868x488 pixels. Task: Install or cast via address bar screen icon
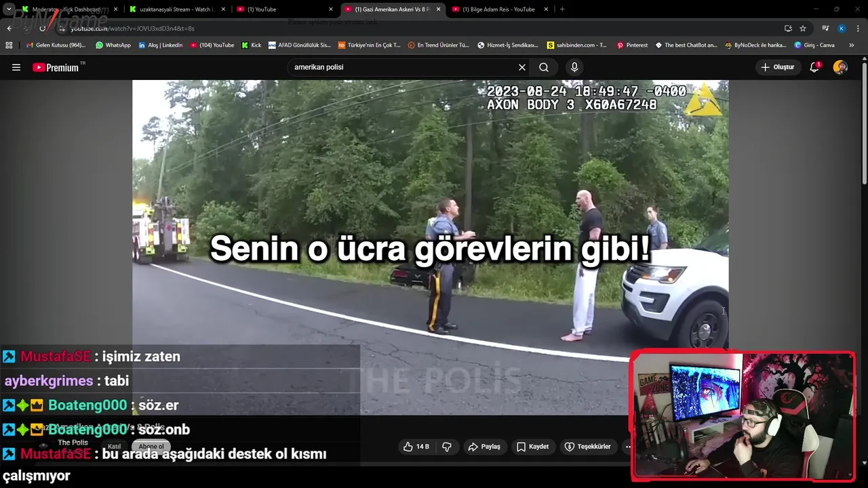[788, 28]
